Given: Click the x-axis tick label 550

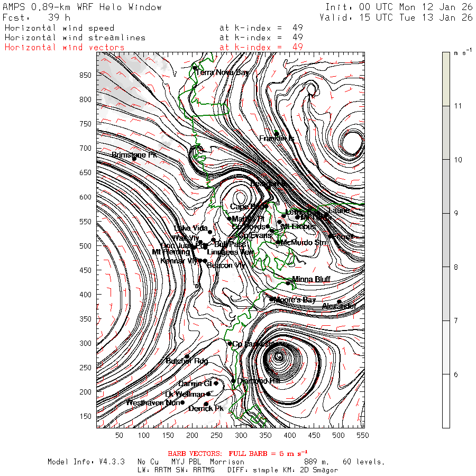Looking at the screenshot, I should (363, 435).
